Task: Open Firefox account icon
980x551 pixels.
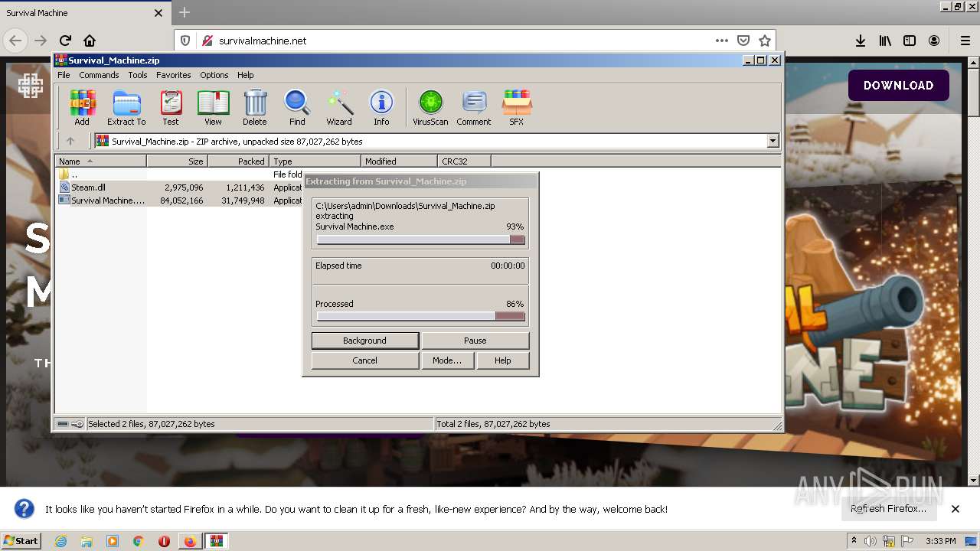Action: tap(934, 41)
